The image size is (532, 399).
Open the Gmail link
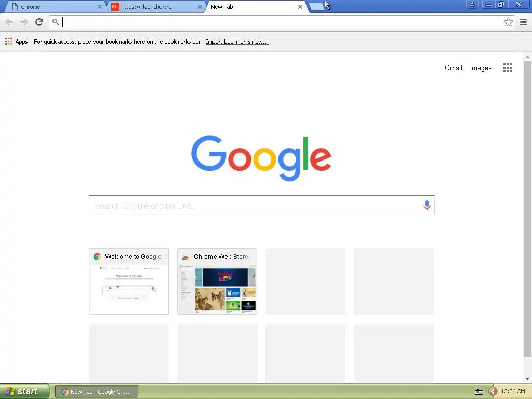(453, 68)
